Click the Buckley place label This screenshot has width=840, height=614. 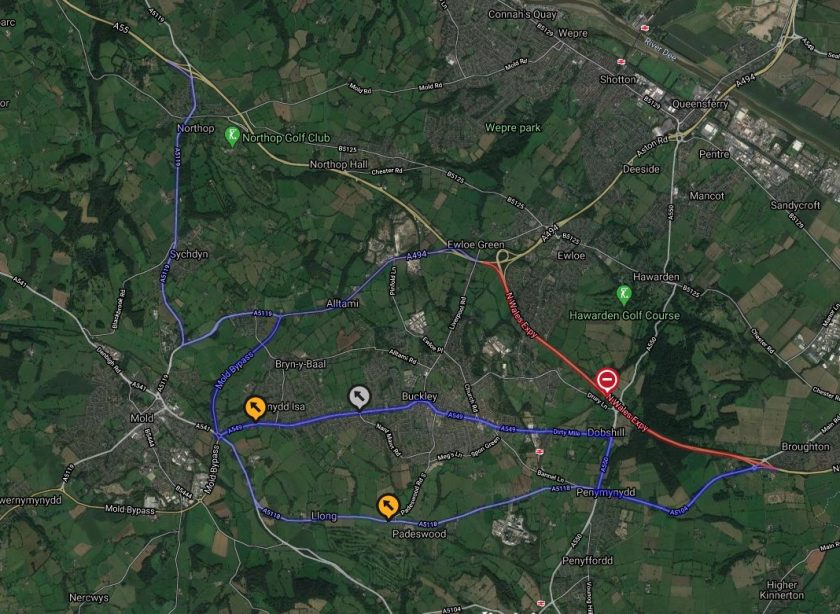tap(419, 396)
